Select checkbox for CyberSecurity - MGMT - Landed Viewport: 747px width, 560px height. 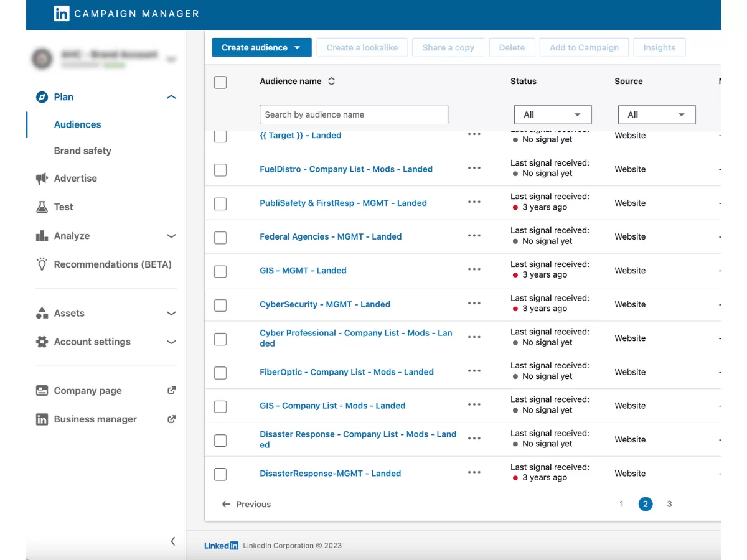pos(220,306)
